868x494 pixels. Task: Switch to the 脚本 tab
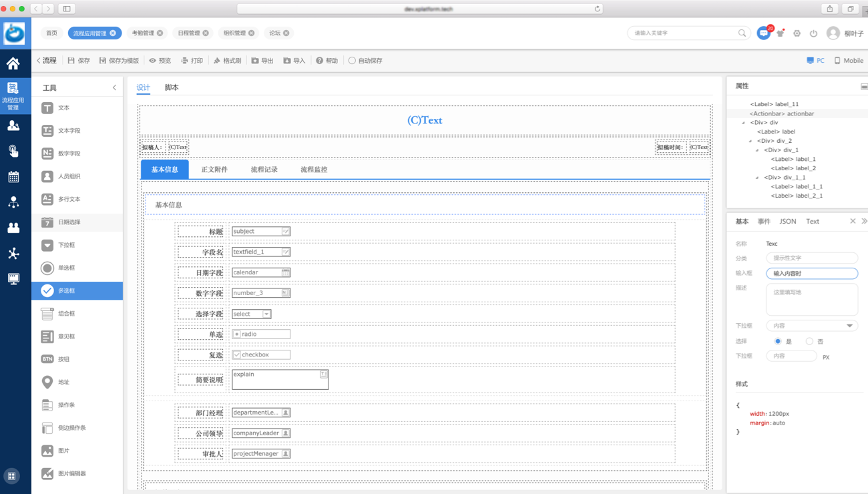(x=172, y=87)
